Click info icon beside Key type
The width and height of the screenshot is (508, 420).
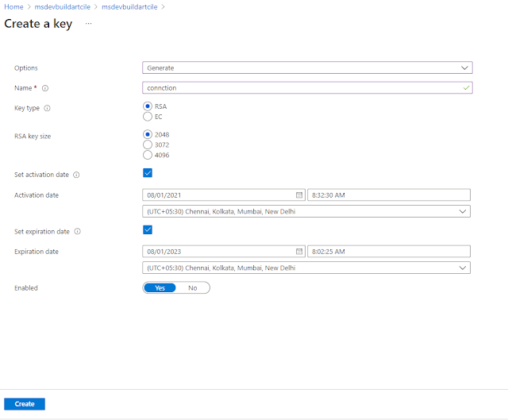pos(48,108)
